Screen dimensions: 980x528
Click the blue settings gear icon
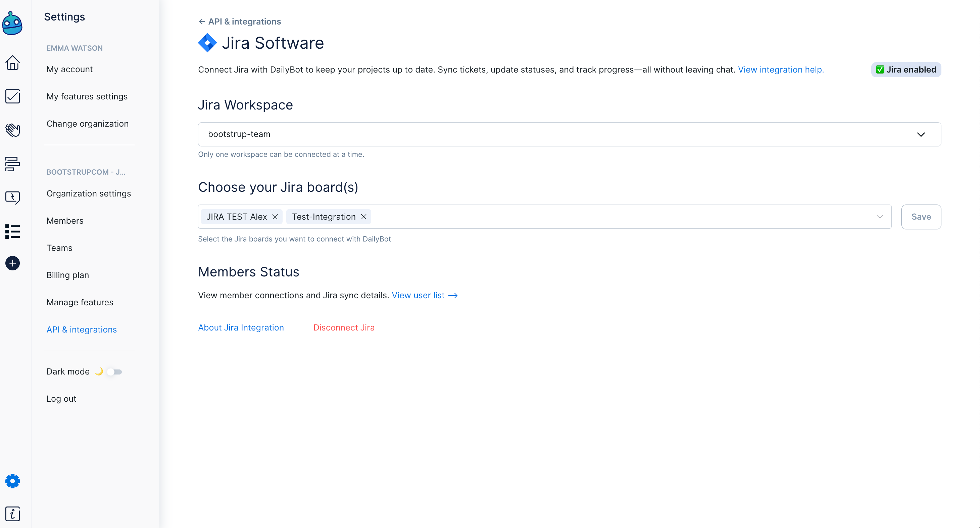coord(12,481)
